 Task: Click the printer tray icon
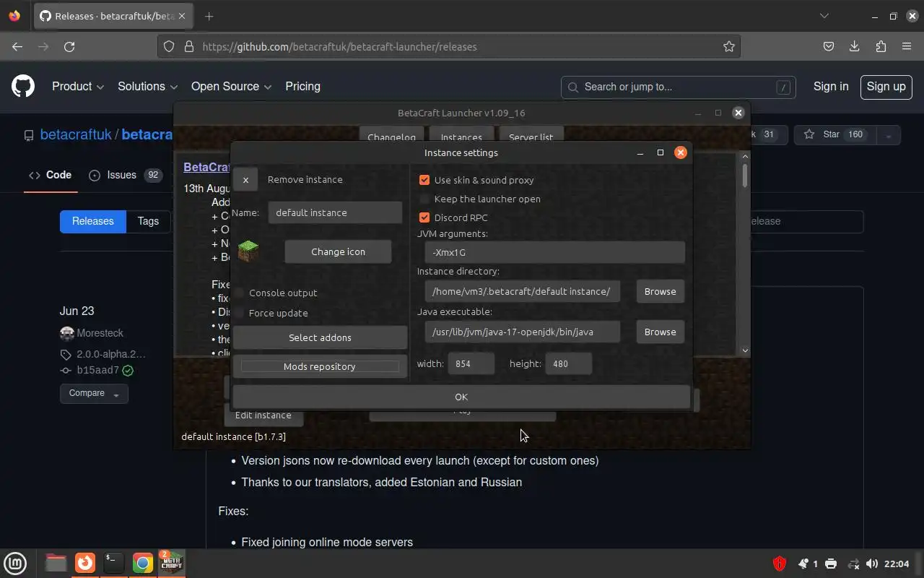831,564
